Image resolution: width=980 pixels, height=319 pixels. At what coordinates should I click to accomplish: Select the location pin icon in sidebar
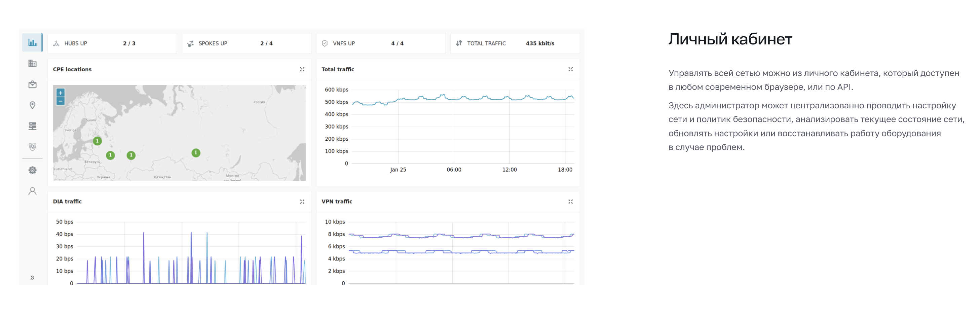(32, 105)
